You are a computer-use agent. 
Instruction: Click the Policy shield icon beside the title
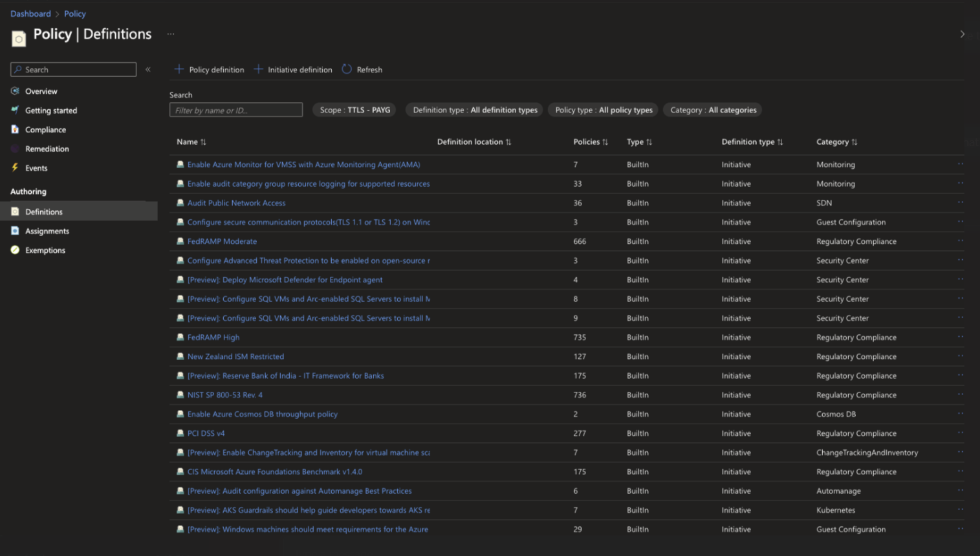(x=19, y=39)
